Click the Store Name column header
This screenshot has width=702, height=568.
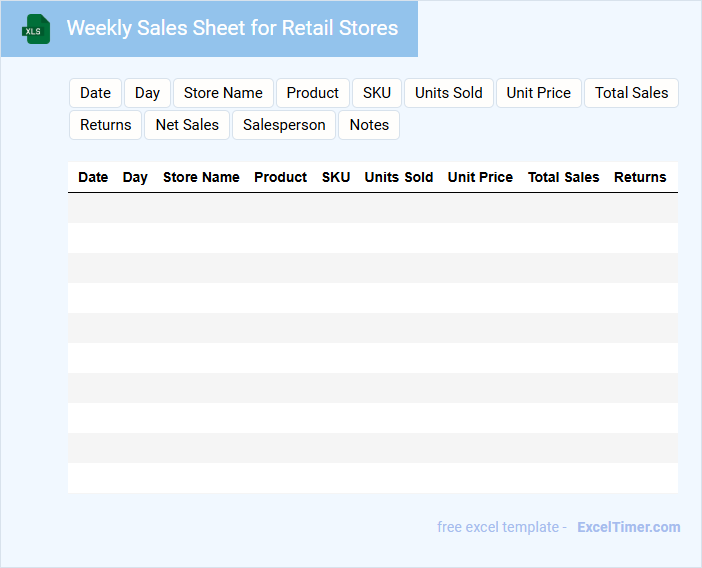pos(201,177)
